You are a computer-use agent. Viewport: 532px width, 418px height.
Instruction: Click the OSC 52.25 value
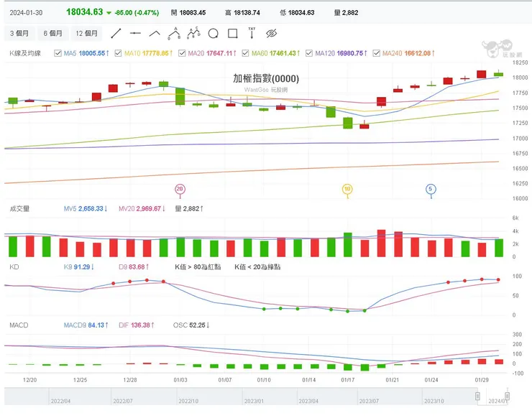click(191, 325)
